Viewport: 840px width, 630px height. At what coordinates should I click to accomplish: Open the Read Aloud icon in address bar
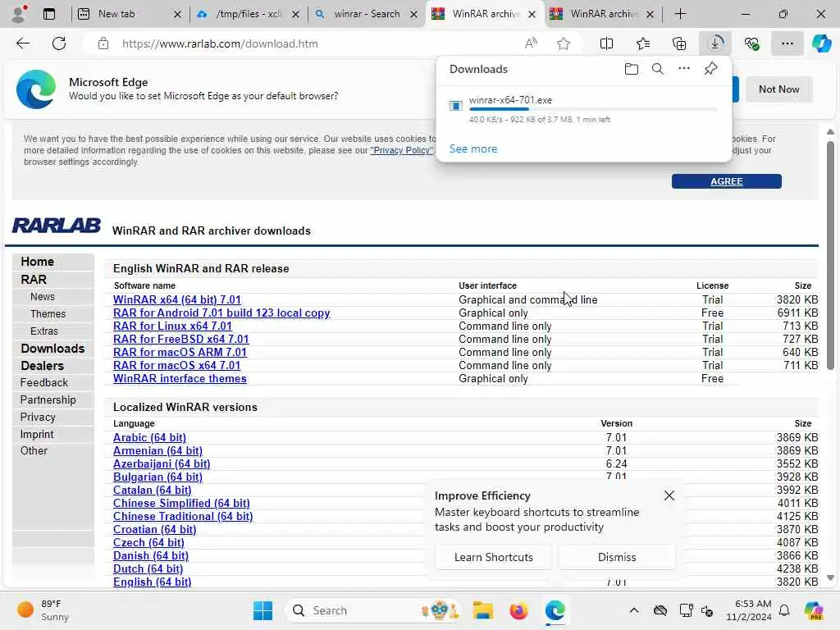(531, 43)
